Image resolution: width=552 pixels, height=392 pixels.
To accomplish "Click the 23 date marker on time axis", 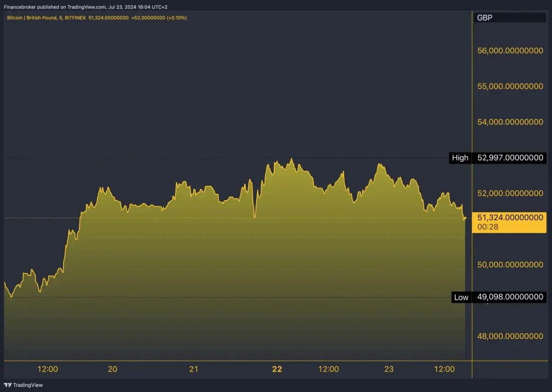I will click(389, 369).
